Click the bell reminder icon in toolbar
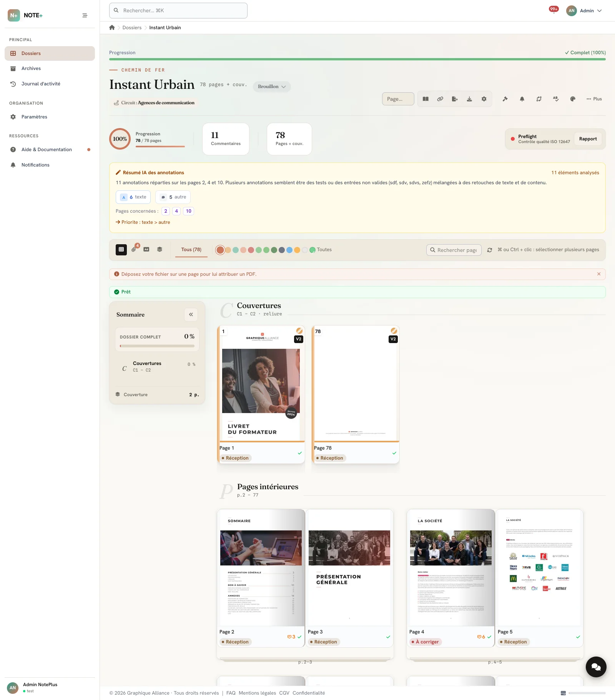Image resolution: width=615 pixels, height=700 pixels. click(x=522, y=99)
